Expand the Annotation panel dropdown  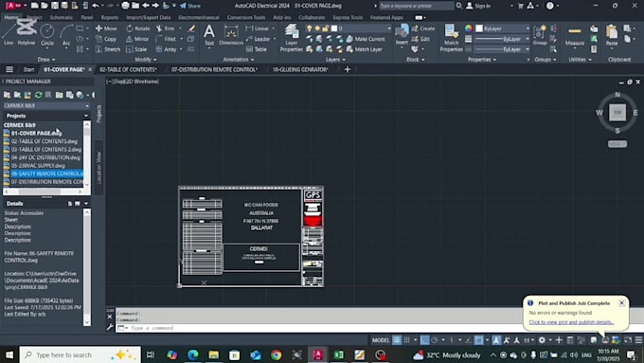(239, 60)
